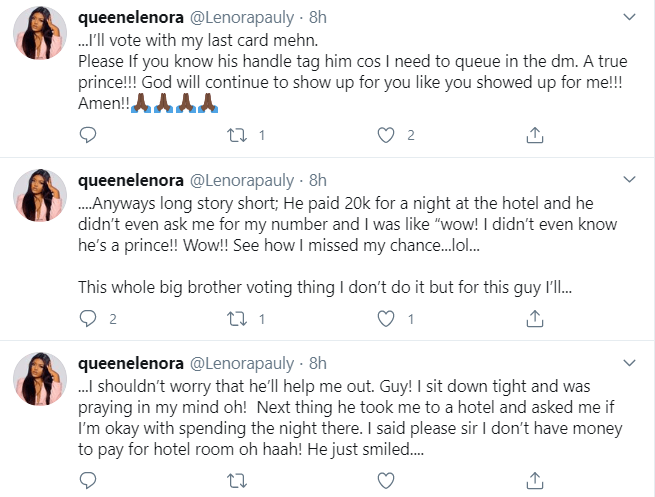
Task: Open queenelenora profile from first tweet name
Action: coord(128,18)
